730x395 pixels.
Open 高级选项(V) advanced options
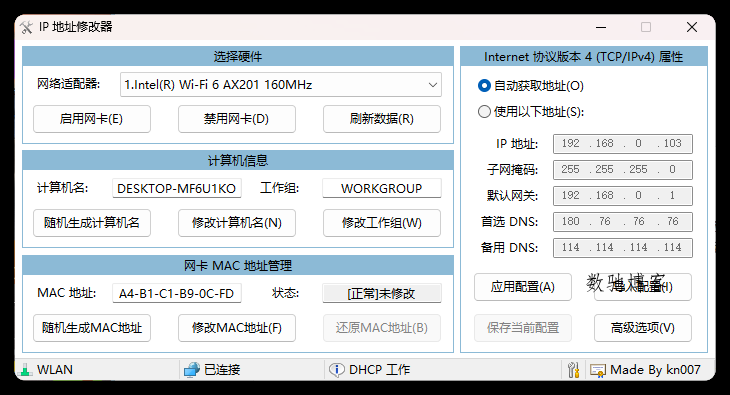(x=642, y=328)
